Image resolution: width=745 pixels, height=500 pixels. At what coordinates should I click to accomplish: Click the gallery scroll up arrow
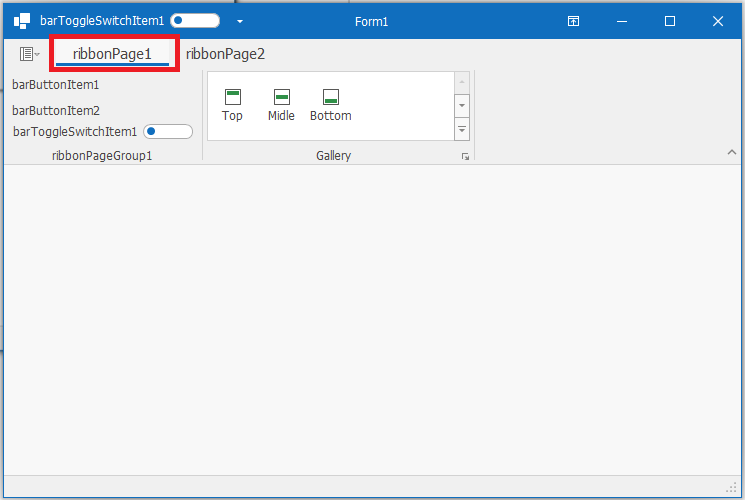[462, 82]
